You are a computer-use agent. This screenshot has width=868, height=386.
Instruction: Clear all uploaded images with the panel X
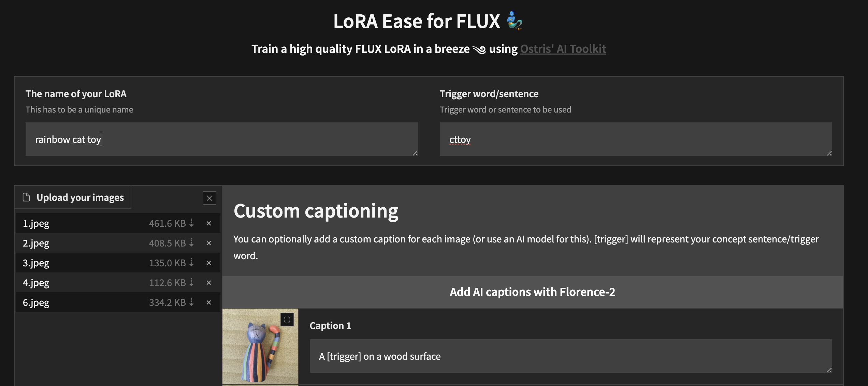point(209,198)
